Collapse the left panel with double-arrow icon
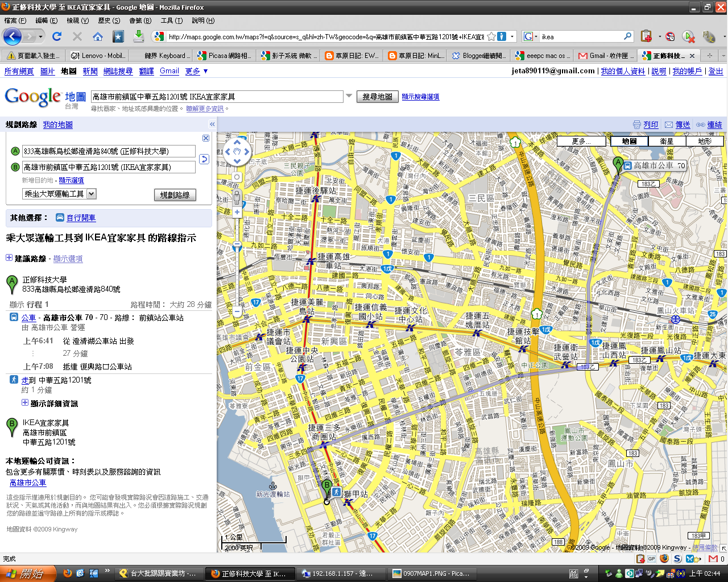The width and height of the screenshot is (728, 582). [x=212, y=124]
